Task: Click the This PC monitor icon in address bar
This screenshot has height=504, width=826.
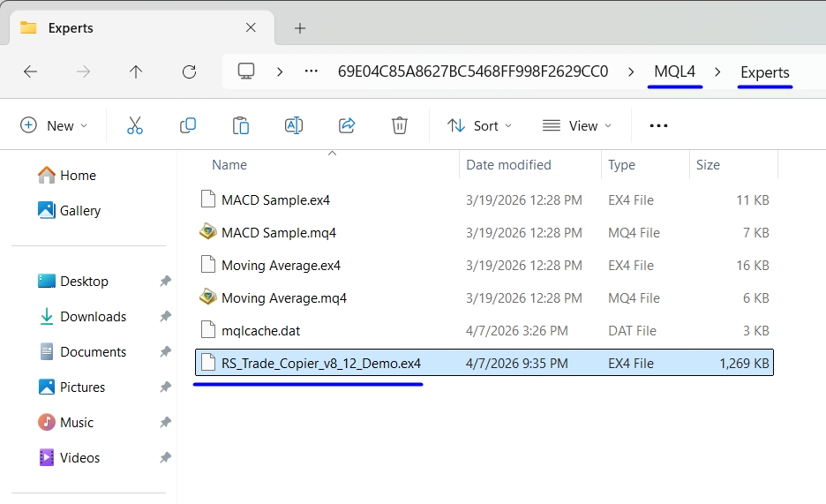Action: 246,71
